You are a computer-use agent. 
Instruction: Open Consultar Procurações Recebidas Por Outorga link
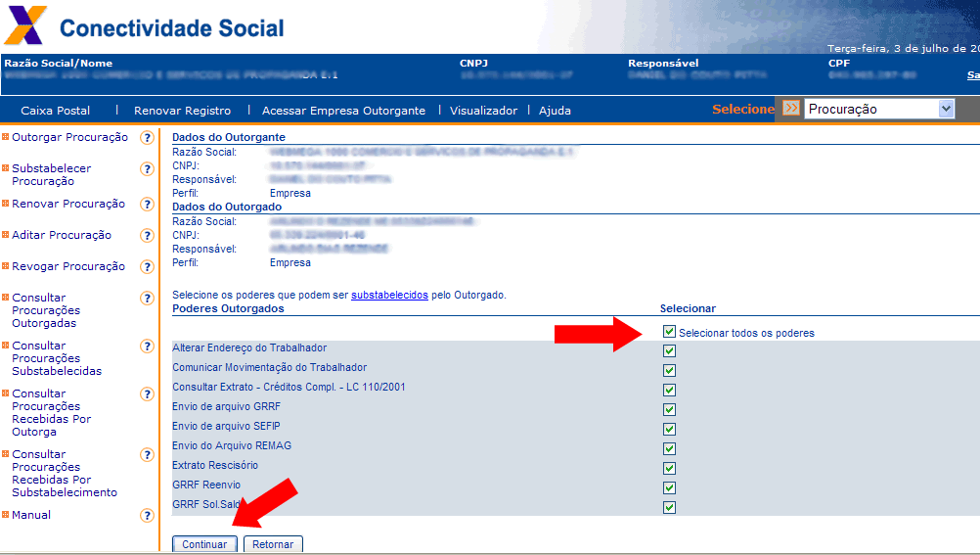[x=51, y=412]
